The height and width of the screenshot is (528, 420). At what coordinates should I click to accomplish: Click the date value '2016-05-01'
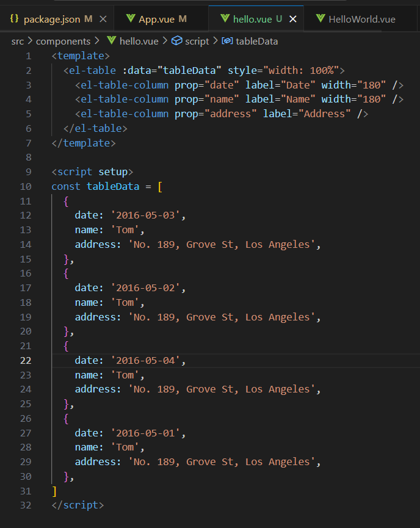point(145,433)
